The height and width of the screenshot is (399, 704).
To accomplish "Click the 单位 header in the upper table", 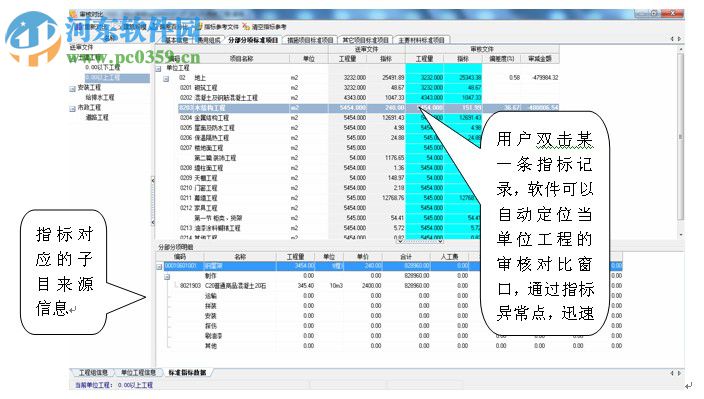I will click(x=309, y=59).
